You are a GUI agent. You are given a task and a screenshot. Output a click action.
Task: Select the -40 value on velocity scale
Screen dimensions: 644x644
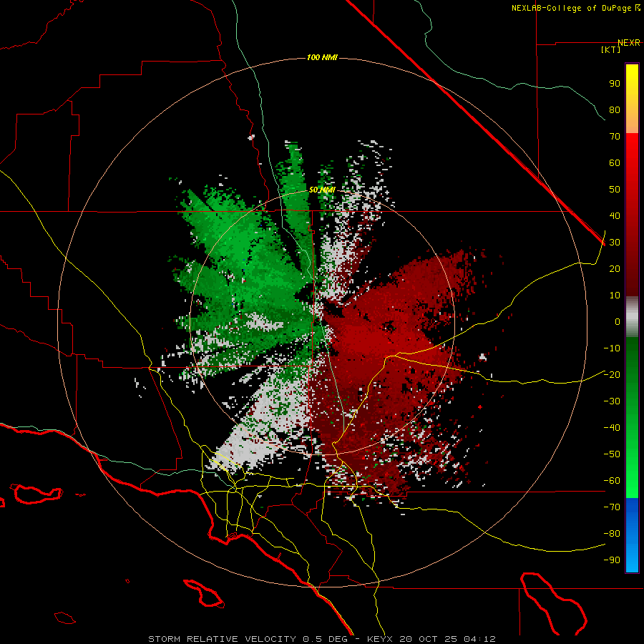coord(612,428)
